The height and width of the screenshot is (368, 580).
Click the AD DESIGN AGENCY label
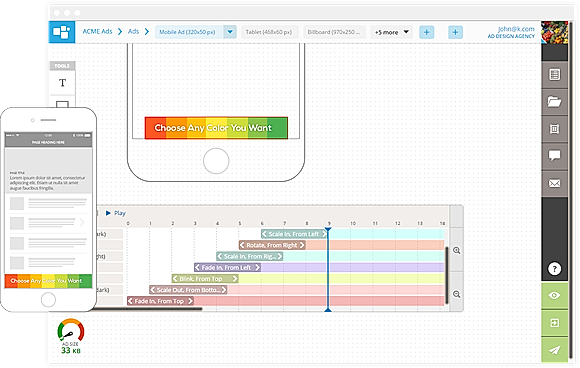pyautogui.click(x=511, y=36)
